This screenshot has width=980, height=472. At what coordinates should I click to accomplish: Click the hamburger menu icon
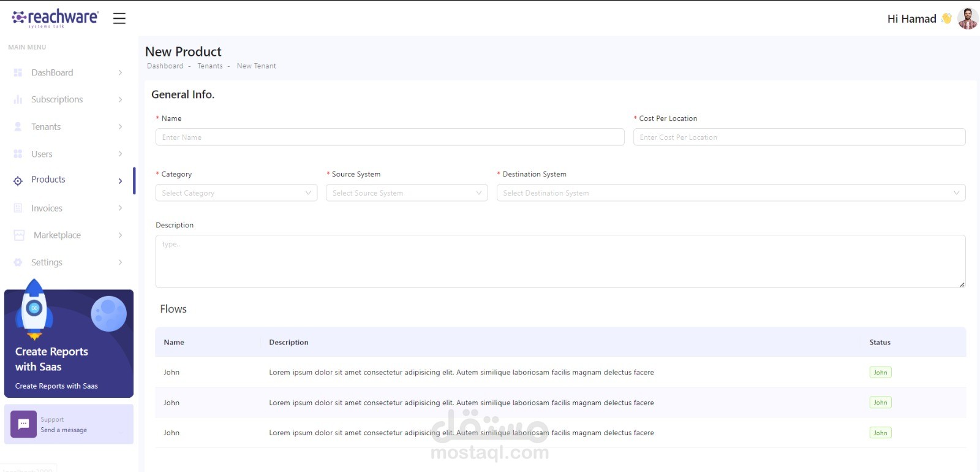(x=119, y=18)
